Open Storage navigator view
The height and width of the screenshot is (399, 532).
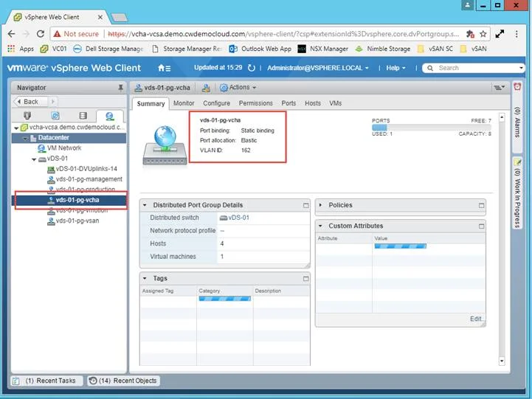[83, 116]
